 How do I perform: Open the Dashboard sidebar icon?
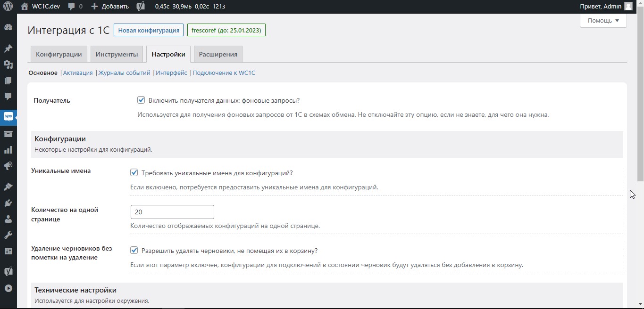[x=8, y=27]
